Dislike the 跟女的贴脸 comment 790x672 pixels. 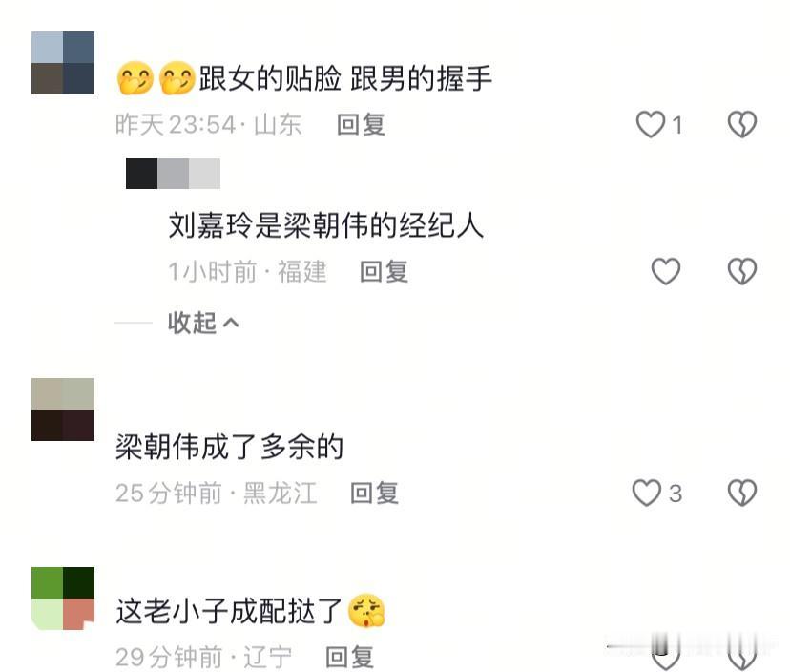pyautogui.click(x=742, y=124)
